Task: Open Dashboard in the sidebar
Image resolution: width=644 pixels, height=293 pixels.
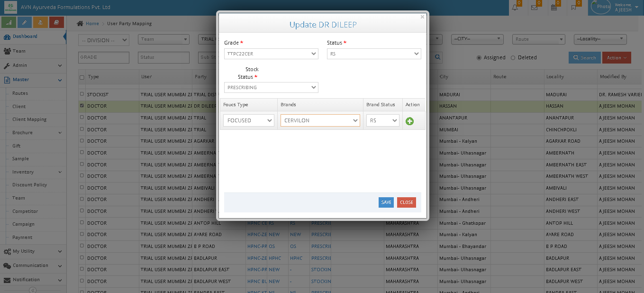Action: click(25, 37)
